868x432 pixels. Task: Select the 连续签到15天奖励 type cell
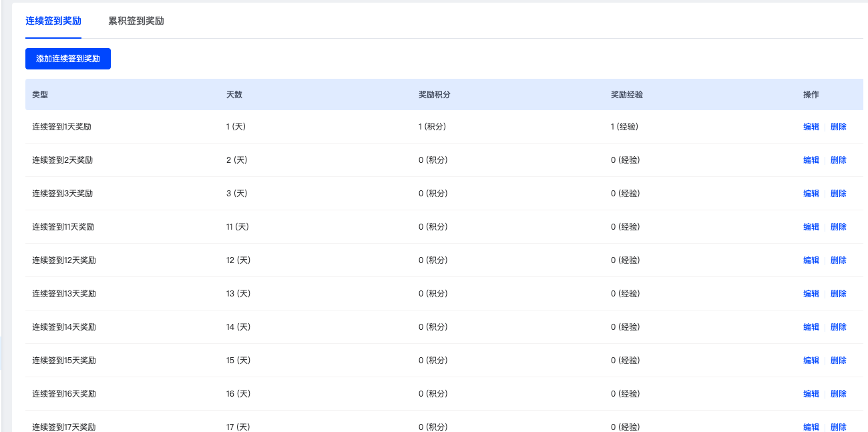click(64, 361)
